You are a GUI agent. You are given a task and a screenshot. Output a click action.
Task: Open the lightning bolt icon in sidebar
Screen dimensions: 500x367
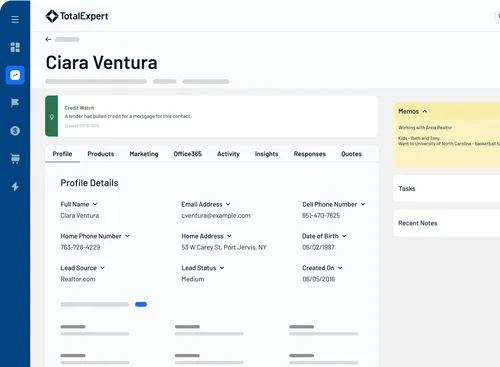[x=15, y=186]
